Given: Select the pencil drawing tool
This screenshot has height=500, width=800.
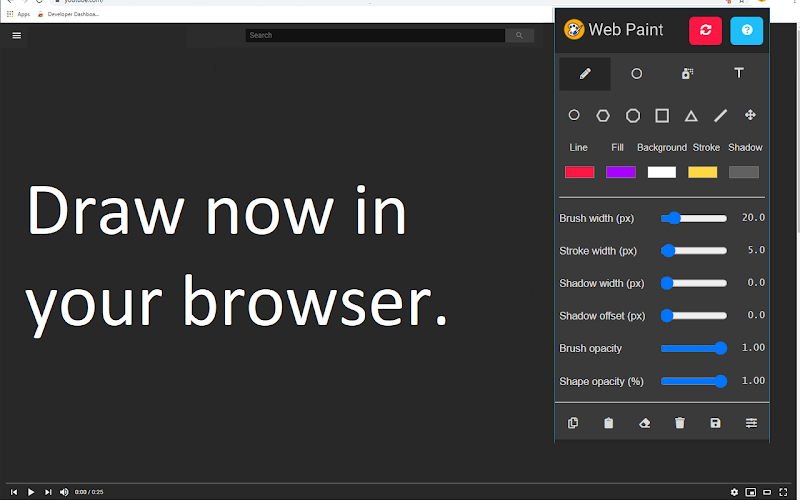Looking at the screenshot, I should point(585,74).
